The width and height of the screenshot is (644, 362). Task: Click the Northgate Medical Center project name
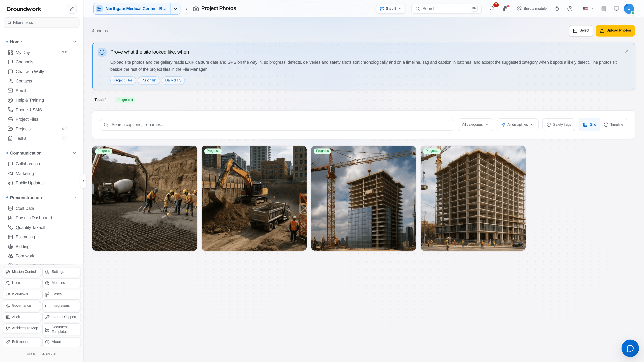(132, 9)
